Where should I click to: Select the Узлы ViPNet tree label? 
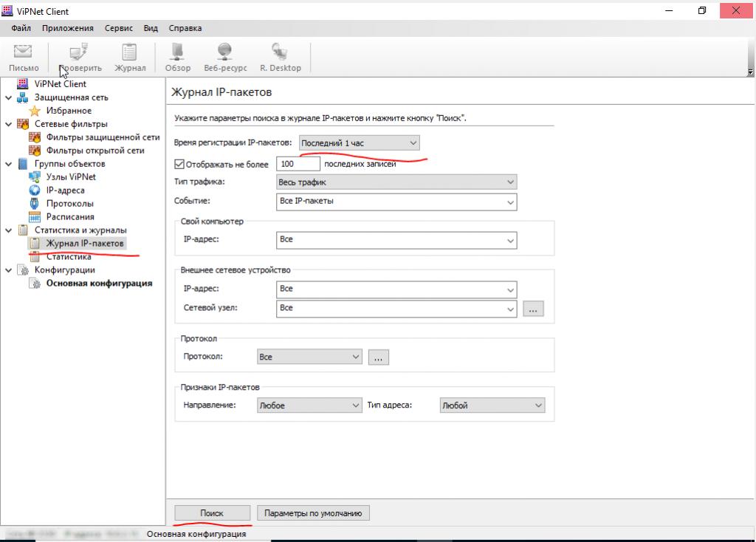coord(71,177)
